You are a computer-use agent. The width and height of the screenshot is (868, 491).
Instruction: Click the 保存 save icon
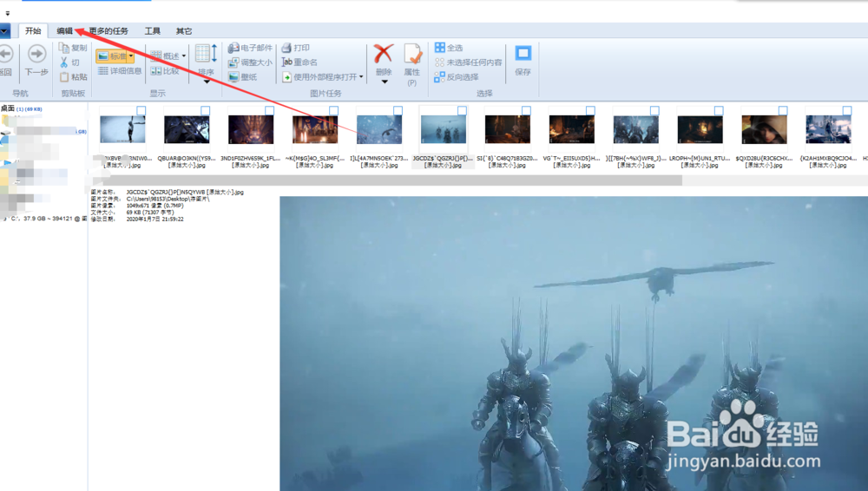(523, 53)
